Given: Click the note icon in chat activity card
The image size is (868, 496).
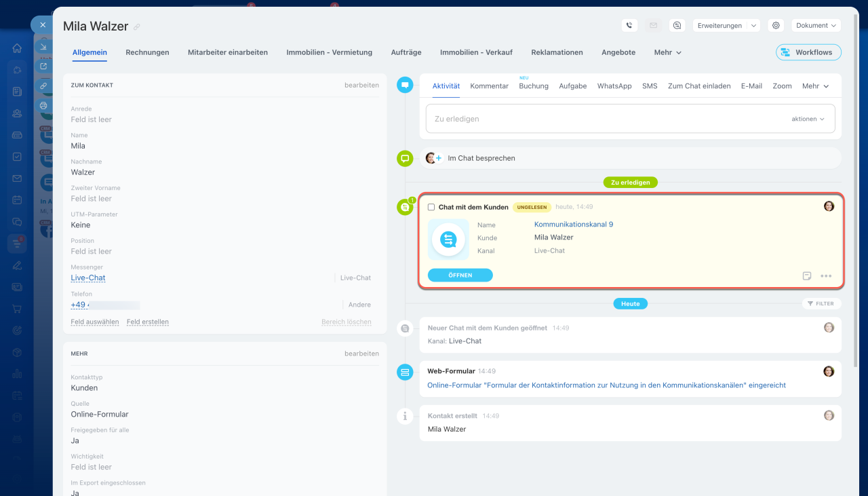Looking at the screenshot, I should [807, 276].
